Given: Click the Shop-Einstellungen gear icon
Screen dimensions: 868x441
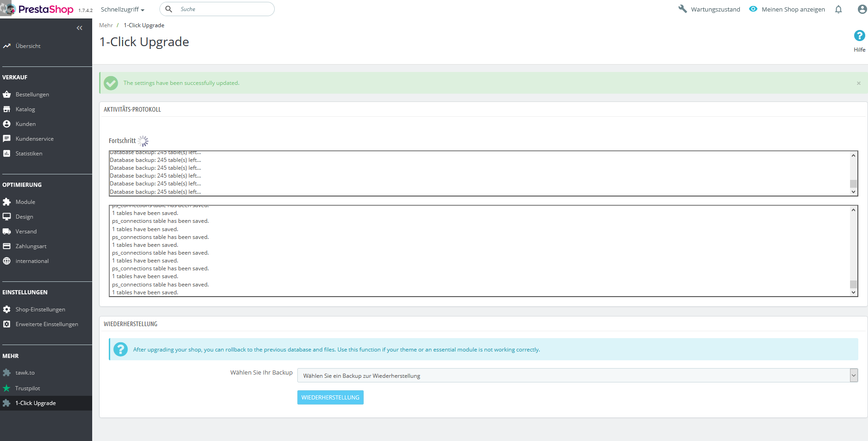Looking at the screenshot, I should point(7,310).
